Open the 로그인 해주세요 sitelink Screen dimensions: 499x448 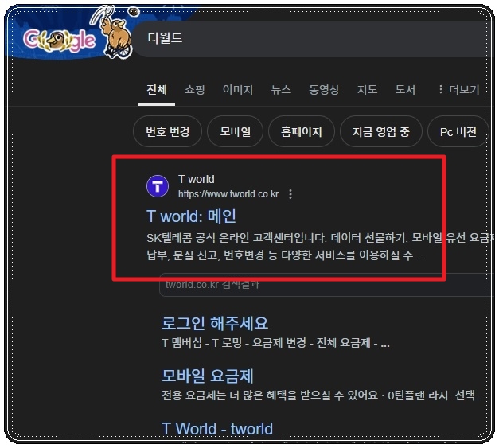(x=215, y=323)
